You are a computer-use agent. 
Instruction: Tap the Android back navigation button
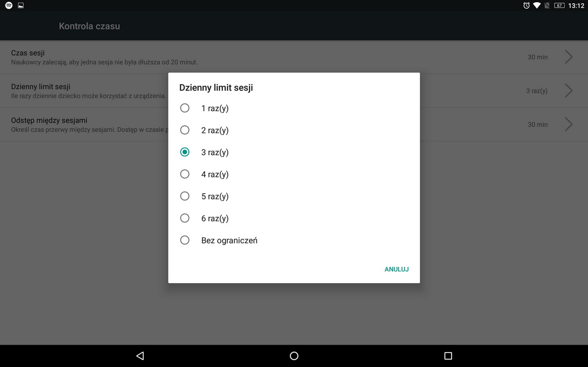pos(140,356)
